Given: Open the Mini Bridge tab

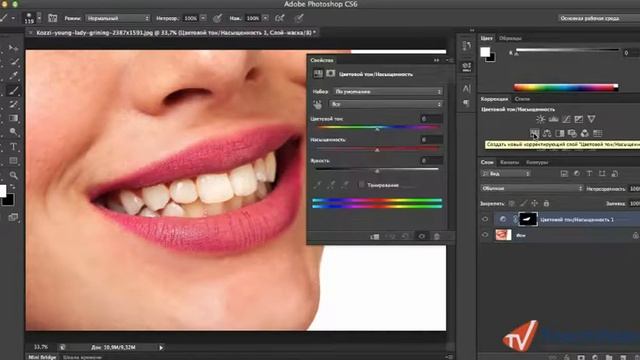Looking at the screenshot, I should tap(42, 357).
